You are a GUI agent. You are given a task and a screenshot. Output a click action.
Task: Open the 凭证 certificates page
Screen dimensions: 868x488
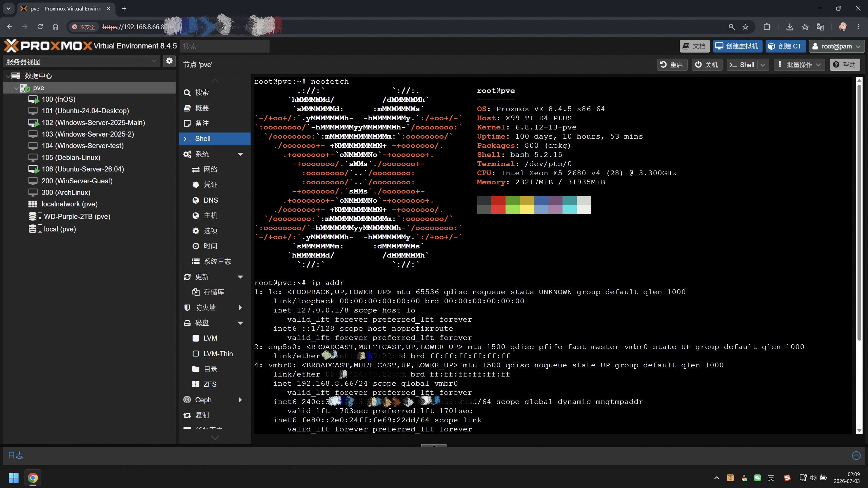(x=214, y=185)
